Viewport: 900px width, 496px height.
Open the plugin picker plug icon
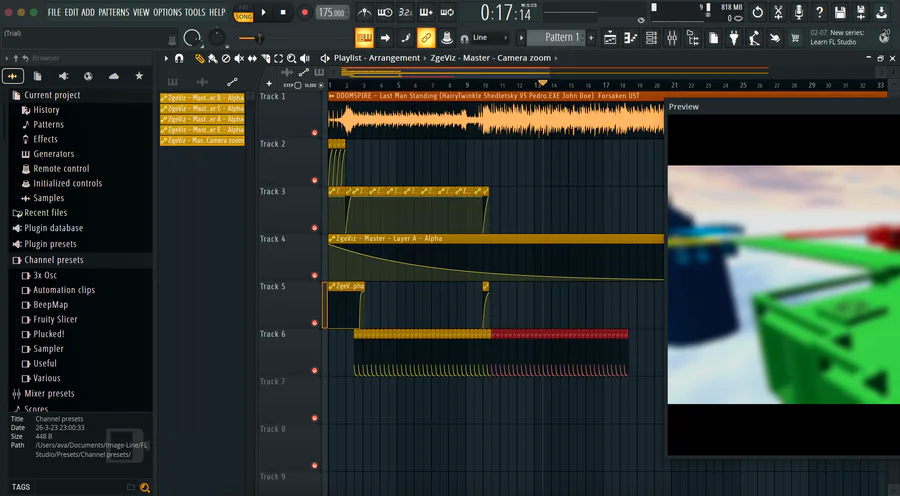(734, 38)
